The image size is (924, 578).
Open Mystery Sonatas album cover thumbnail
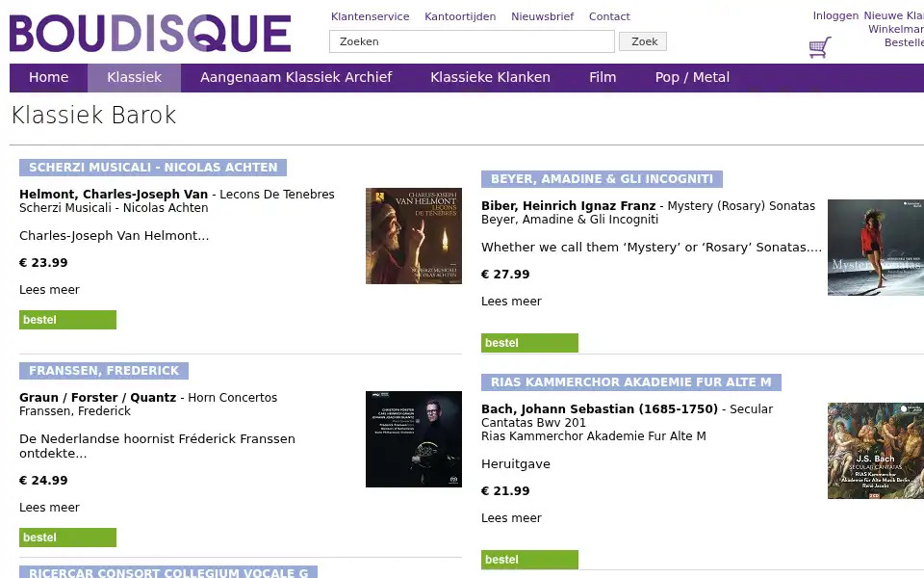click(x=876, y=248)
